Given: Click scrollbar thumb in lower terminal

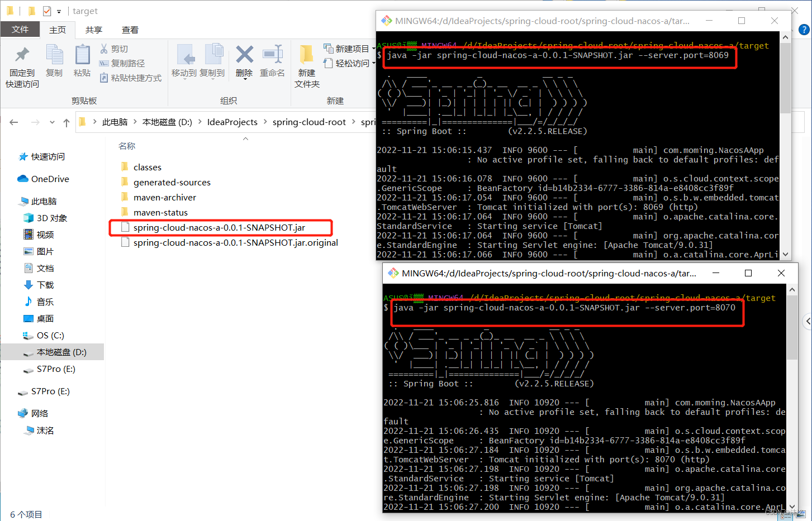Looking at the screenshot, I should [x=792, y=327].
